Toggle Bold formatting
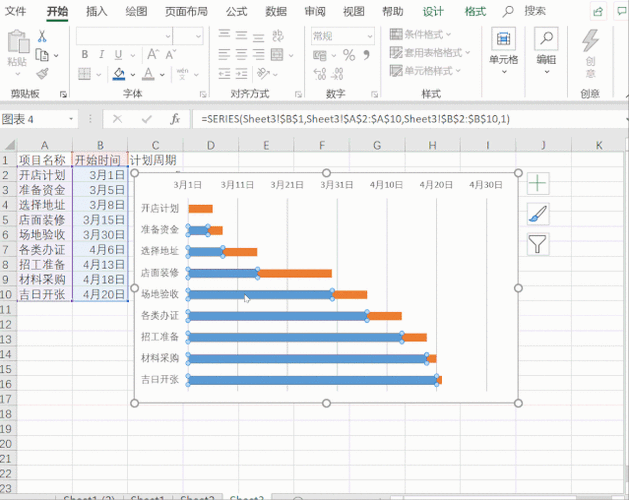The width and height of the screenshot is (629, 500). 85,55
